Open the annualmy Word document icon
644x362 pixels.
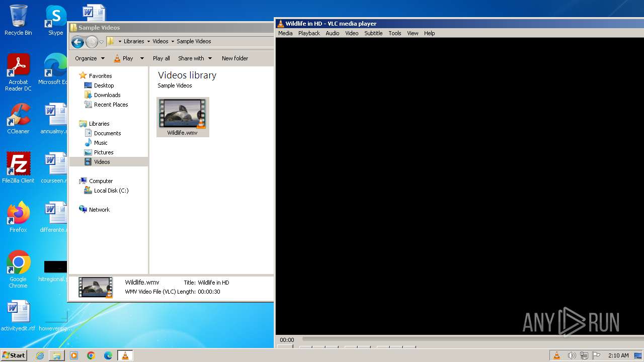54,119
